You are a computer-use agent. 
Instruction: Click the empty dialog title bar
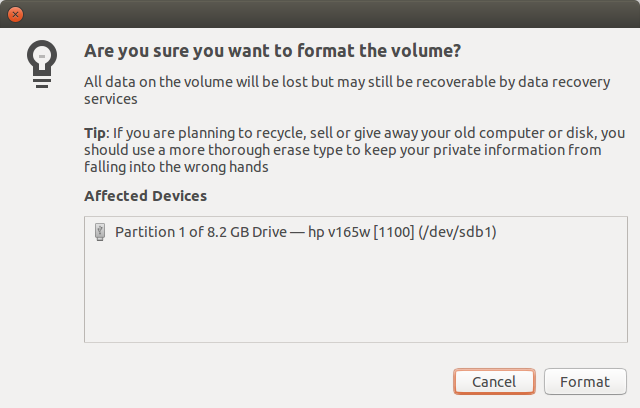pos(320,16)
